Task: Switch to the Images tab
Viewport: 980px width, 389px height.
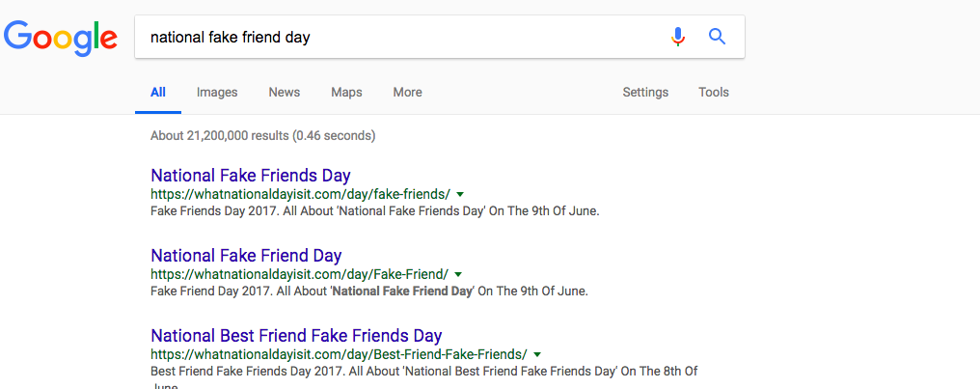Action: click(217, 92)
